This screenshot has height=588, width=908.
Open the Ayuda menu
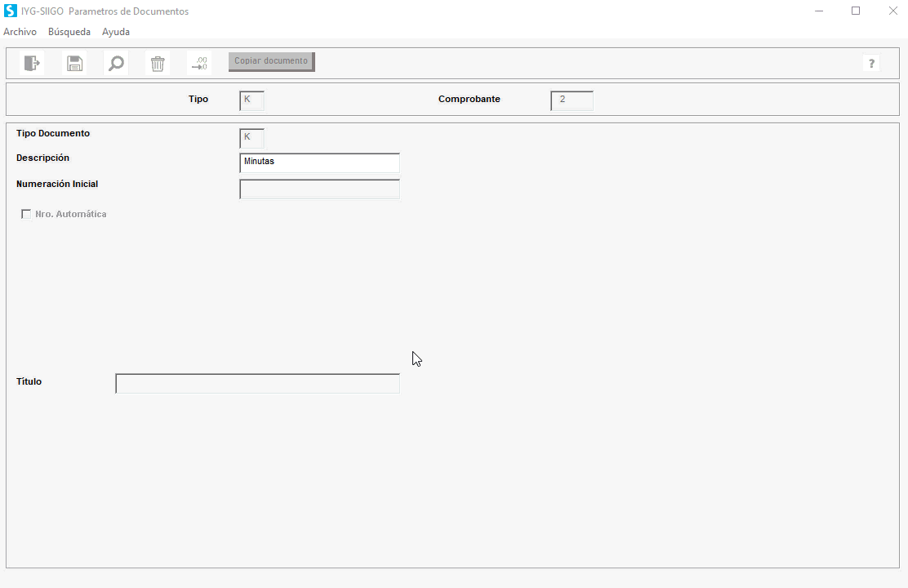point(116,32)
